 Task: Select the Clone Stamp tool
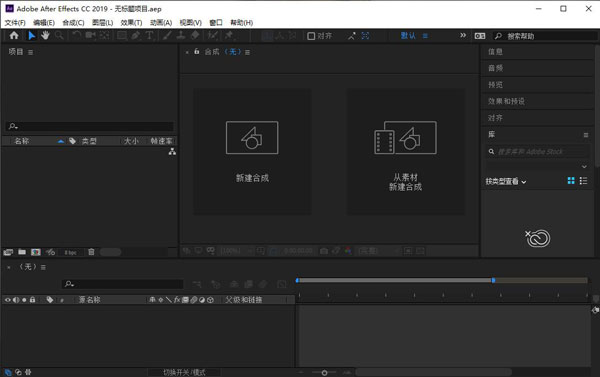[181, 36]
